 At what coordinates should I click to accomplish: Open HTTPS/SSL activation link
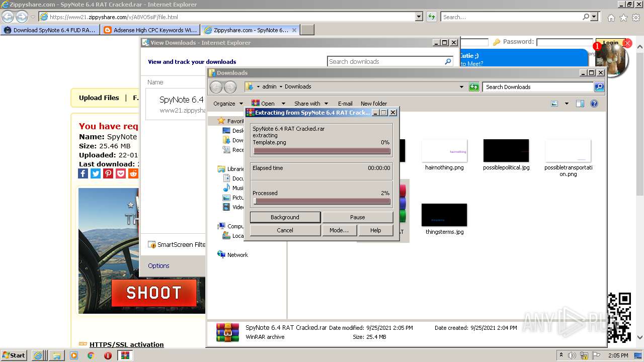[x=126, y=344]
